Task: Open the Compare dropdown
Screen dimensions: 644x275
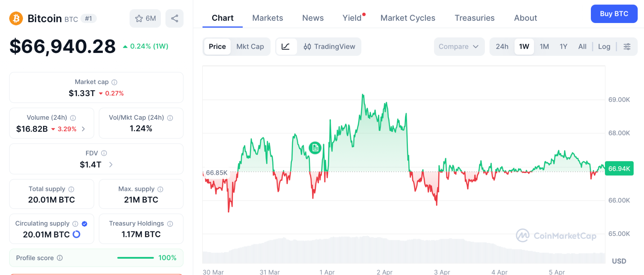Action: click(458, 47)
